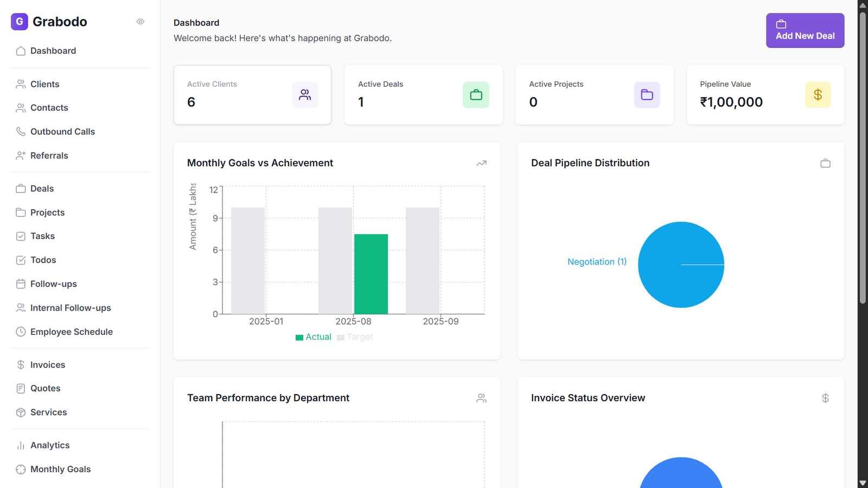Toggle the sidebar eye visibility icon
Image resolution: width=868 pixels, height=488 pixels.
[141, 22]
